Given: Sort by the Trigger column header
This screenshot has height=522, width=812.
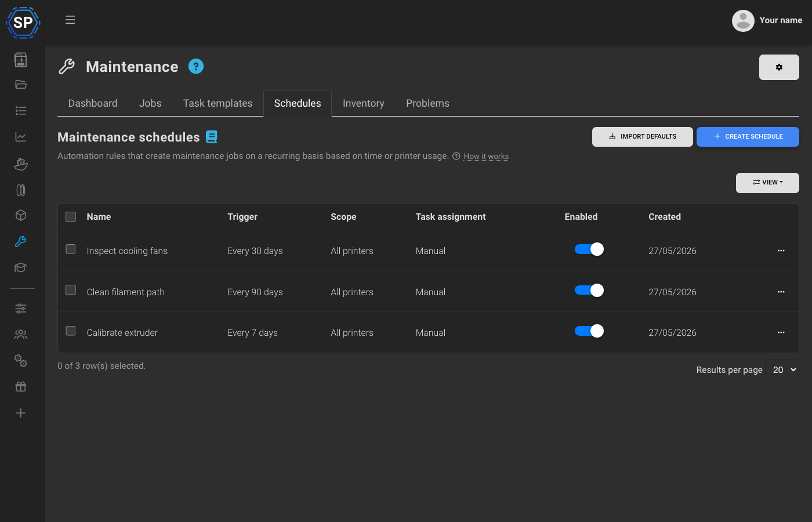Looking at the screenshot, I should (x=242, y=217).
